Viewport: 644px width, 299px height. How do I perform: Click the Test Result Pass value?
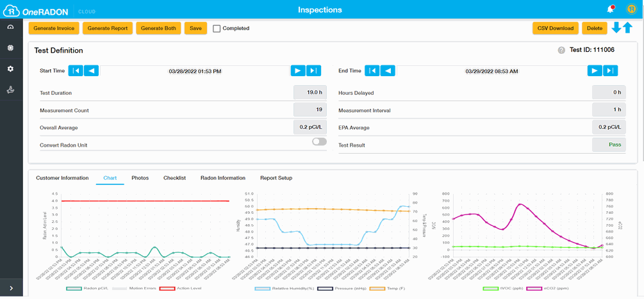[x=609, y=145]
